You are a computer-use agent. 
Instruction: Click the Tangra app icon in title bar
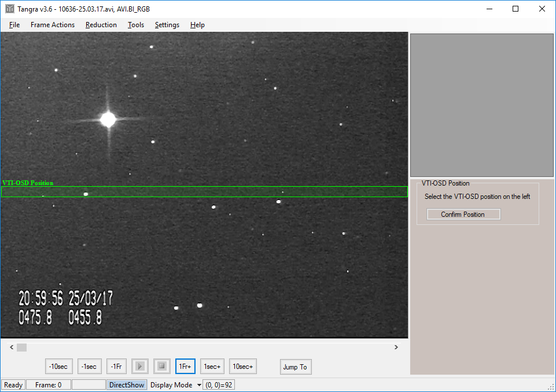pos(9,9)
